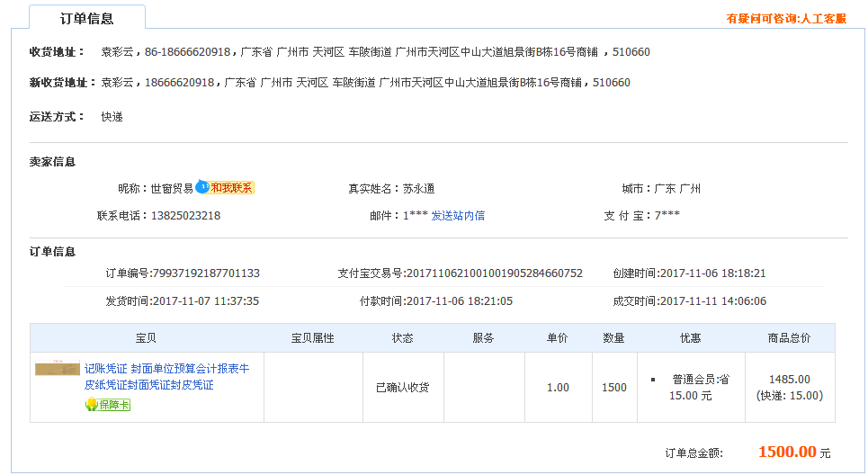Click the 和我联系 contact seller button
Screen dimensions: 868x475
(231, 188)
